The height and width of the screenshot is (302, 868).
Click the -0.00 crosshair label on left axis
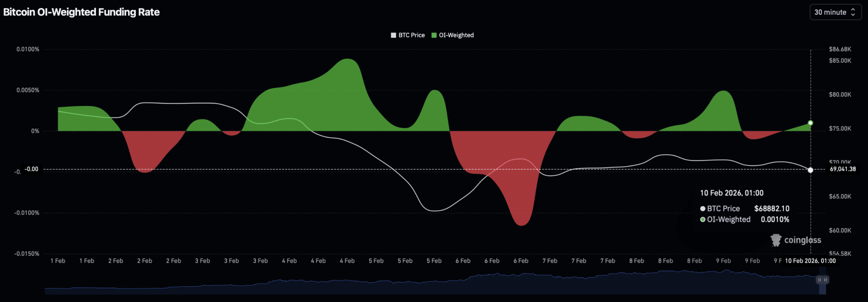(x=31, y=169)
